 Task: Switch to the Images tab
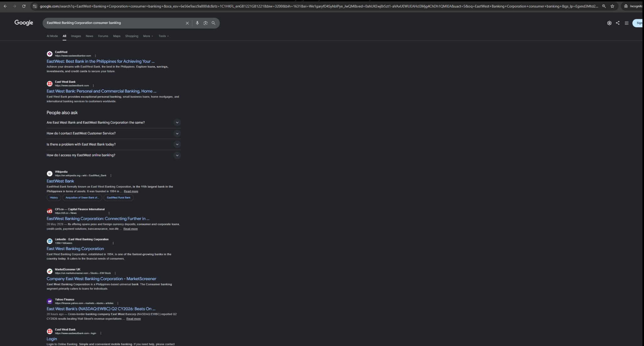[x=76, y=36]
